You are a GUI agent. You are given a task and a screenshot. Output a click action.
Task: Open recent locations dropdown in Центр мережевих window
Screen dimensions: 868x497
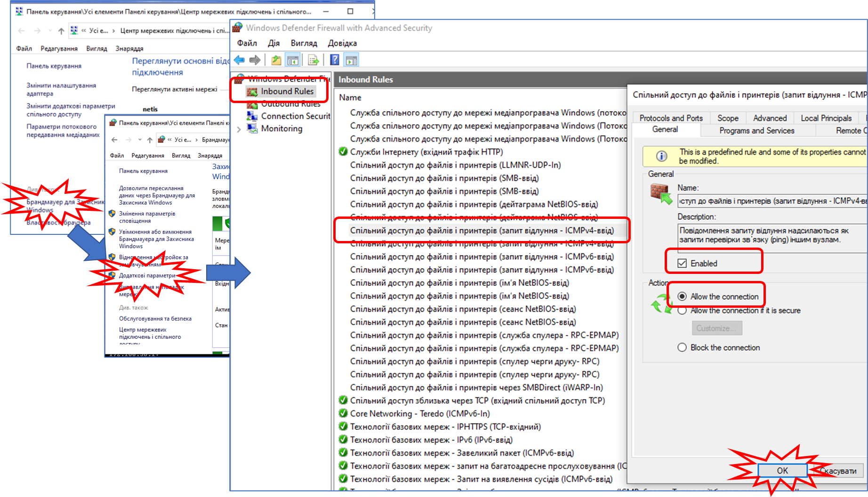coord(50,31)
